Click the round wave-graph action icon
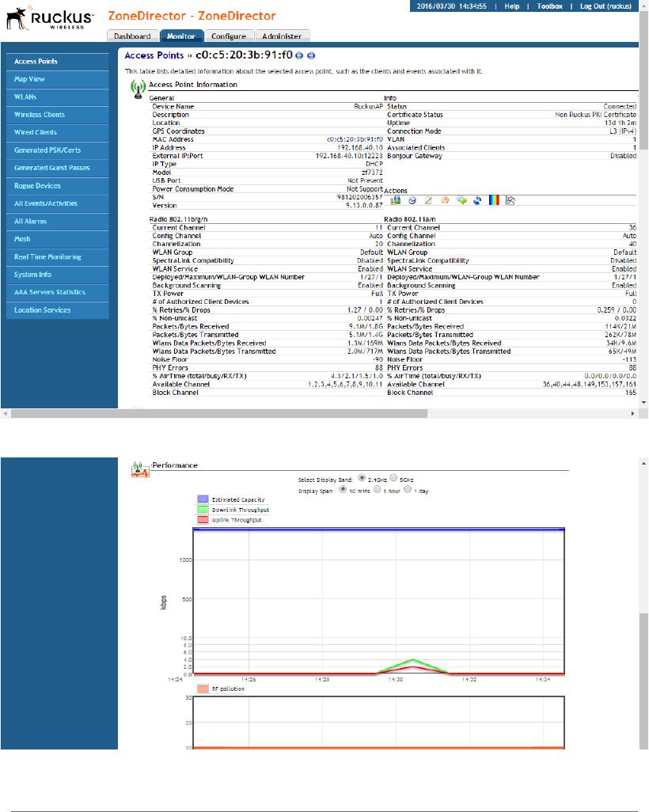 pos(412,200)
